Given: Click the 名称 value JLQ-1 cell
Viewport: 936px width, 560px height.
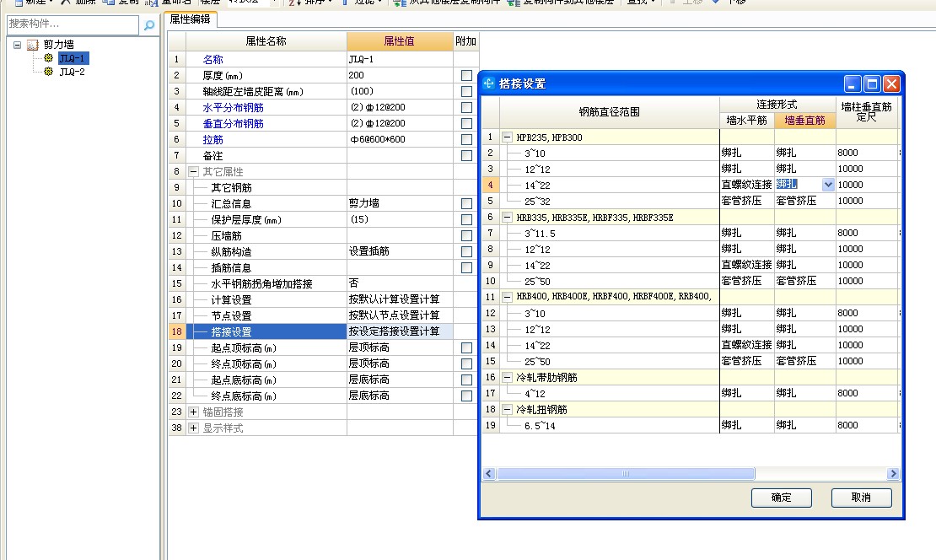Looking at the screenshot, I should [x=400, y=60].
